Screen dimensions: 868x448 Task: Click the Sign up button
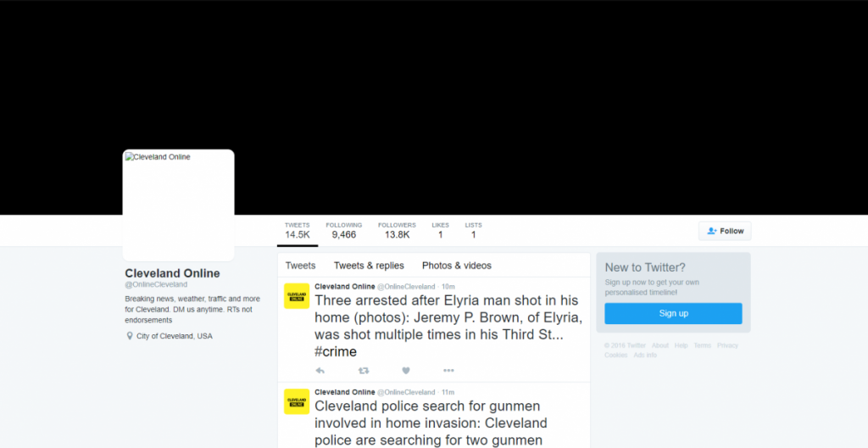click(x=673, y=313)
